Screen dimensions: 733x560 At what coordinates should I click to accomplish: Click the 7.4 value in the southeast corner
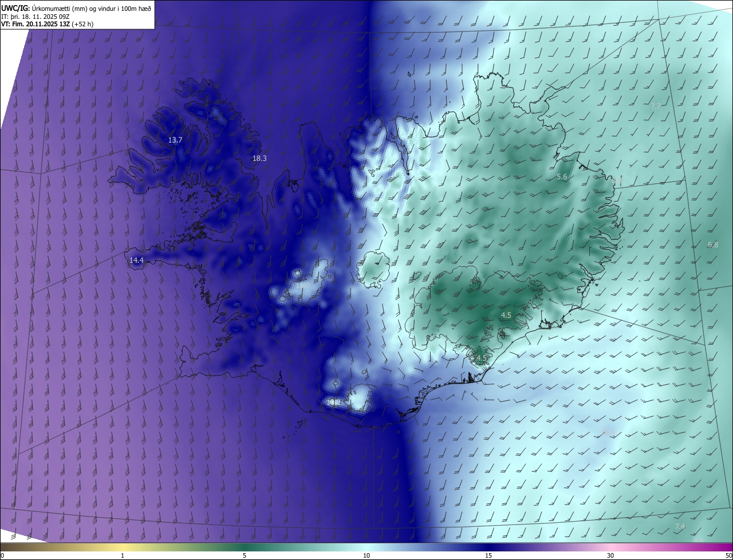pos(680,526)
